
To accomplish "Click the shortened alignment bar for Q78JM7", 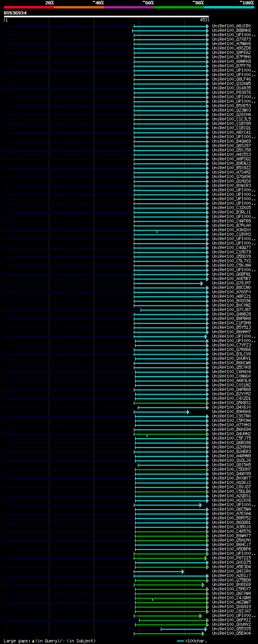I will (x=169, y=283).
